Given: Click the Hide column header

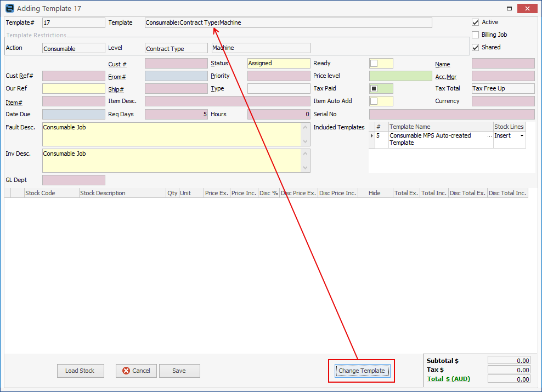Looking at the screenshot, I should (x=375, y=193).
